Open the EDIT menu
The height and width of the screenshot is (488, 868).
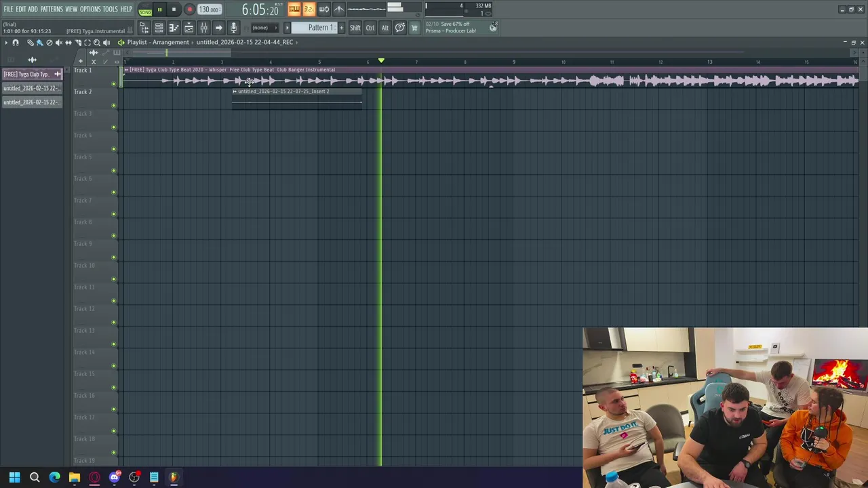coord(21,9)
